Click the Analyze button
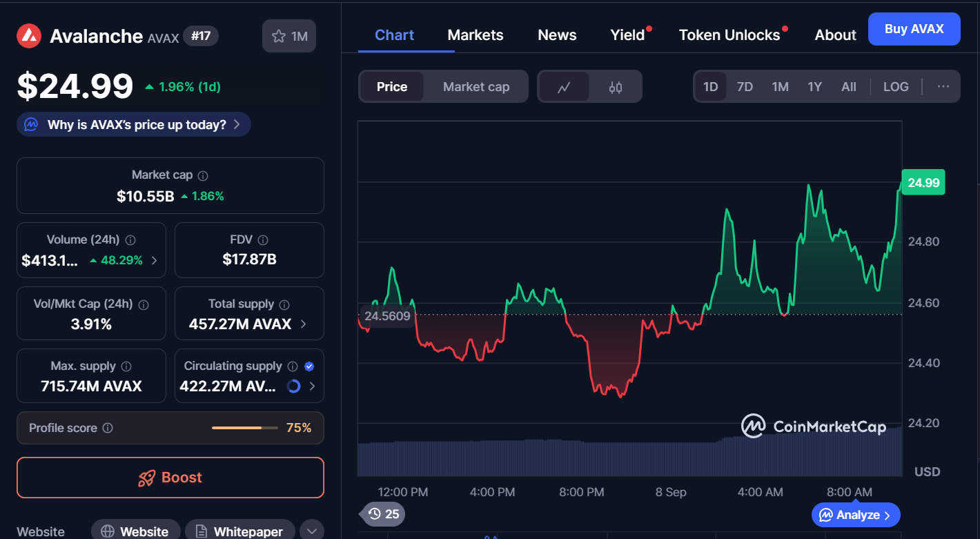Image resolution: width=980 pixels, height=539 pixels. (x=856, y=515)
